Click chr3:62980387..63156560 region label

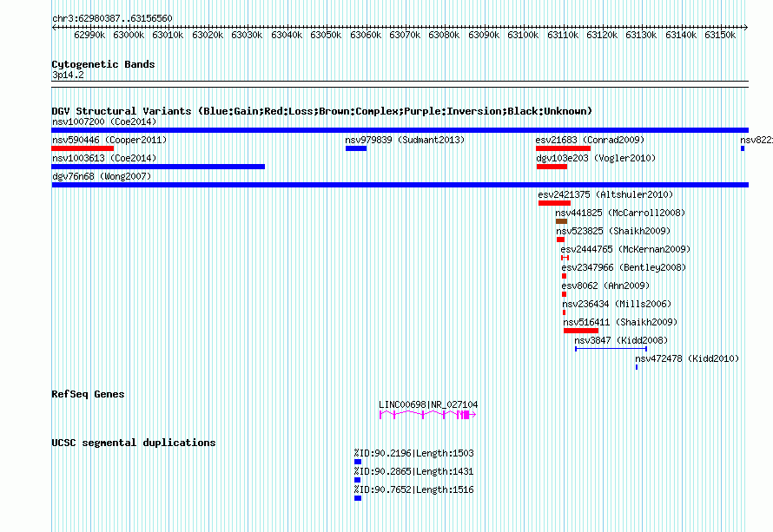pyautogui.click(x=112, y=18)
